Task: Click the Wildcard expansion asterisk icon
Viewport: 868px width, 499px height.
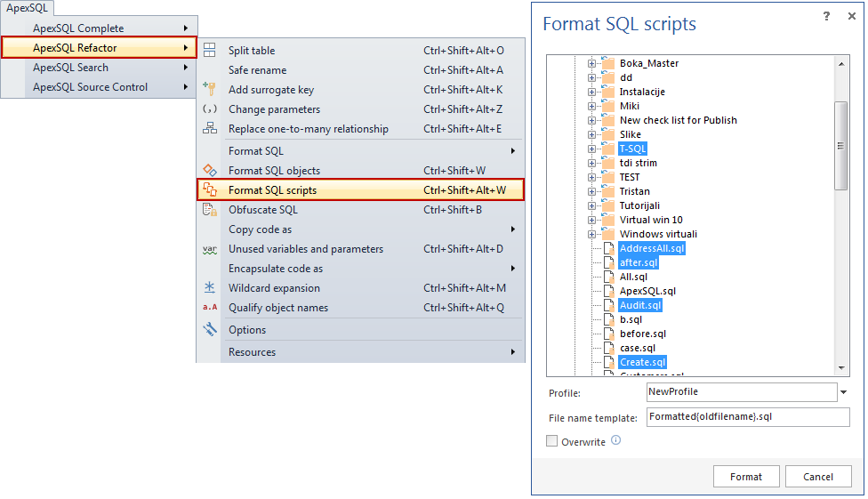Action: pos(209,287)
